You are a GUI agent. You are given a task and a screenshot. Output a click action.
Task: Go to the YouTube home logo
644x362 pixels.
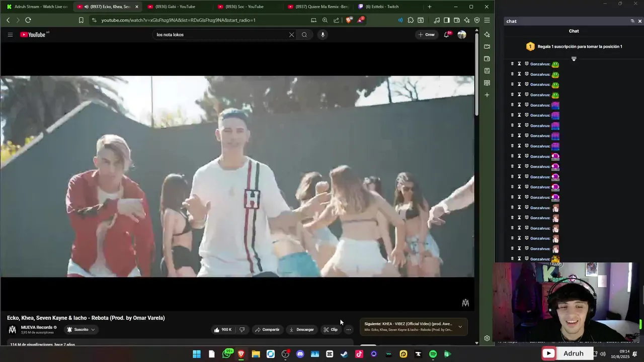33,35
